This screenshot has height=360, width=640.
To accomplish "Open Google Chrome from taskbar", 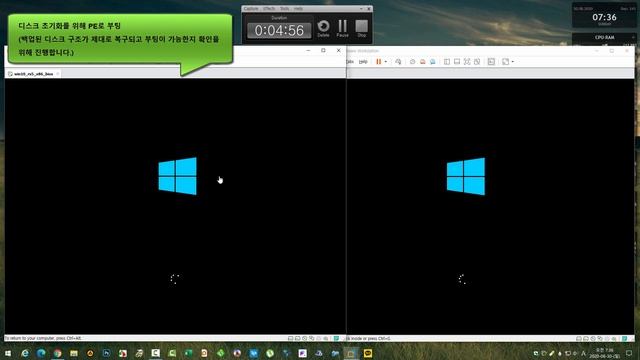I will [58, 353].
